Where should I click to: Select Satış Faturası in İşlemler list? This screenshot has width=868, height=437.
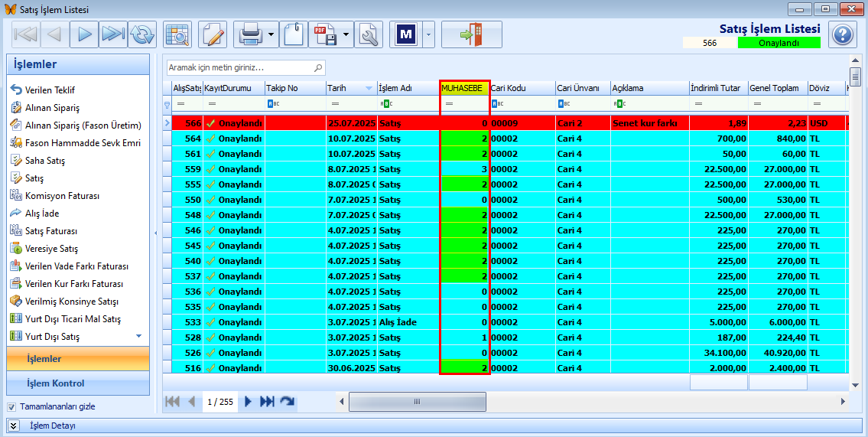(51, 231)
